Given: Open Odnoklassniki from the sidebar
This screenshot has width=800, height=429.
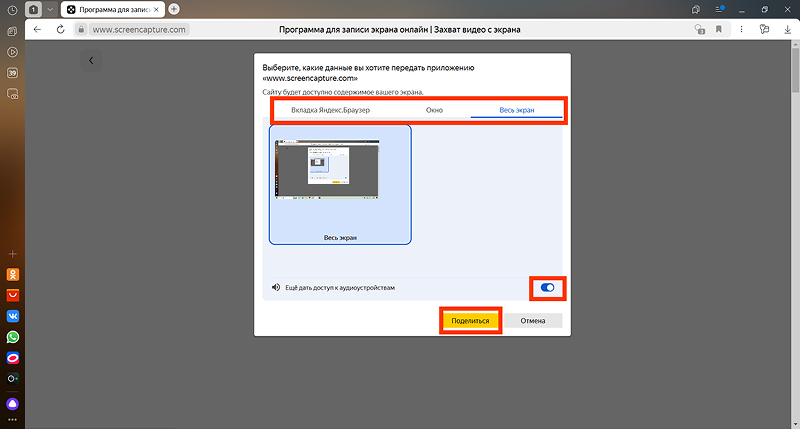Looking at the screenshot, I should pos(13,274).
